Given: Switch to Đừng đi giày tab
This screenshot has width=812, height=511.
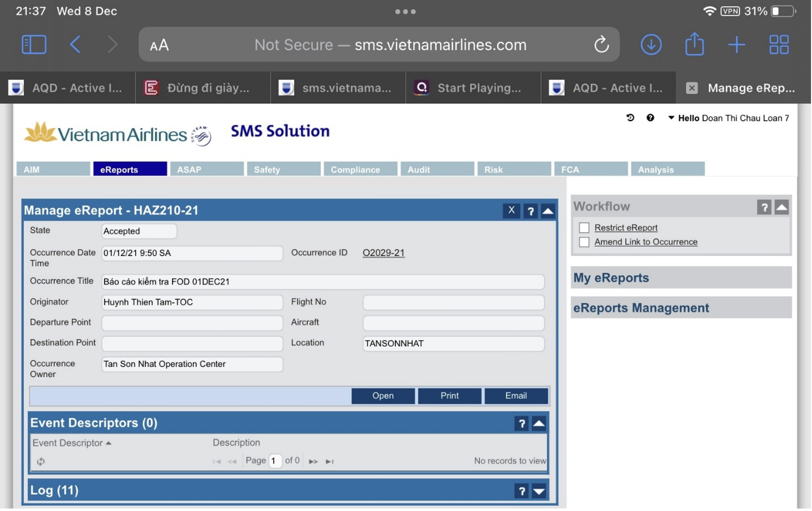Looking at the screenshot, I should (x=203, y=88).
